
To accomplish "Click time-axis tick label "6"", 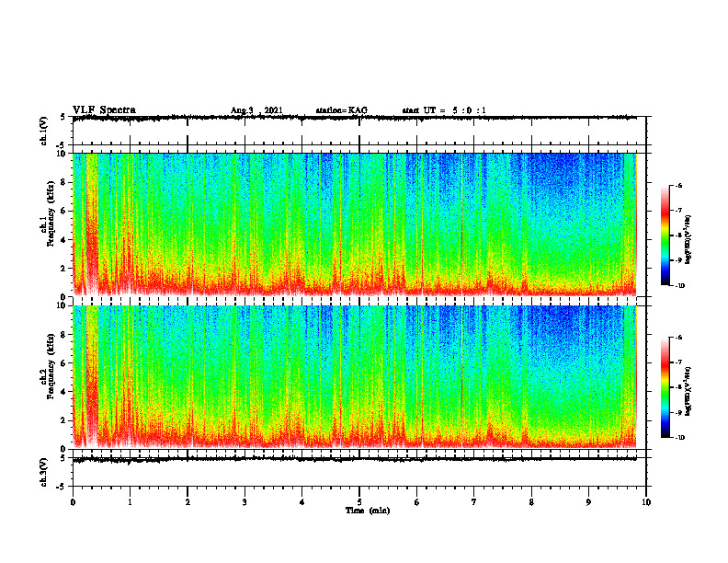I will (x=417, y=501).
